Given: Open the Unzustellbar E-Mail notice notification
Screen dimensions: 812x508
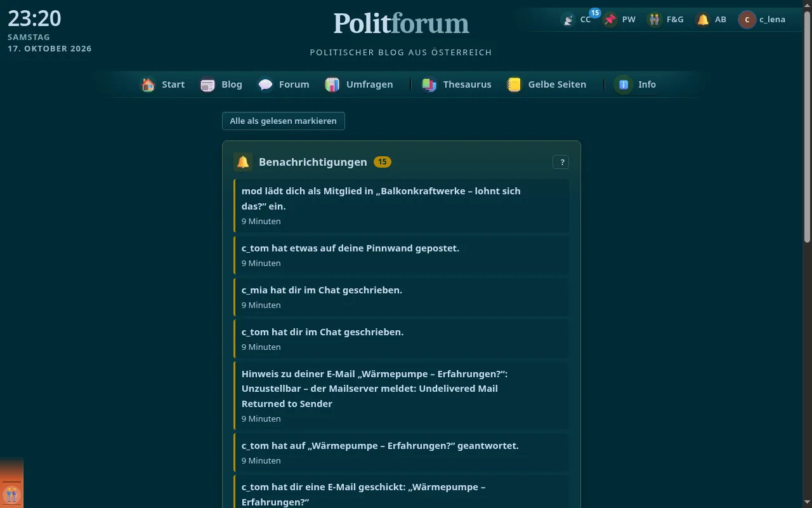Looking at the screenshot, I should tap(401, 396).
